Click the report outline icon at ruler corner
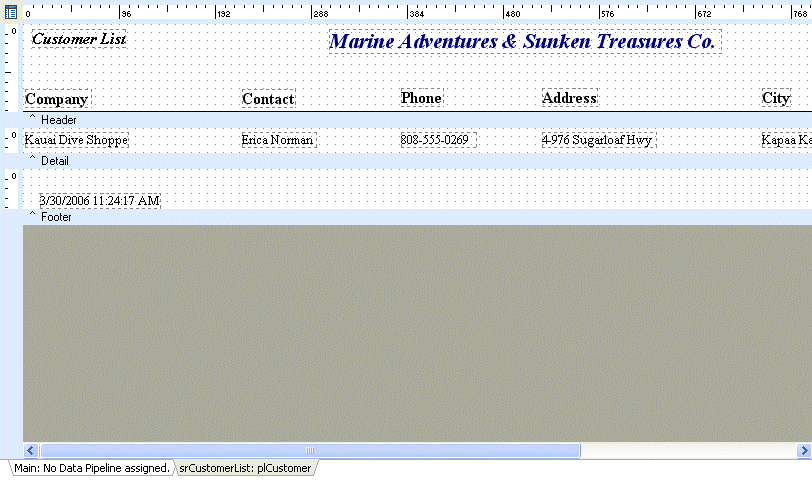This screenshot has height=480, width=812. (10, 12)
